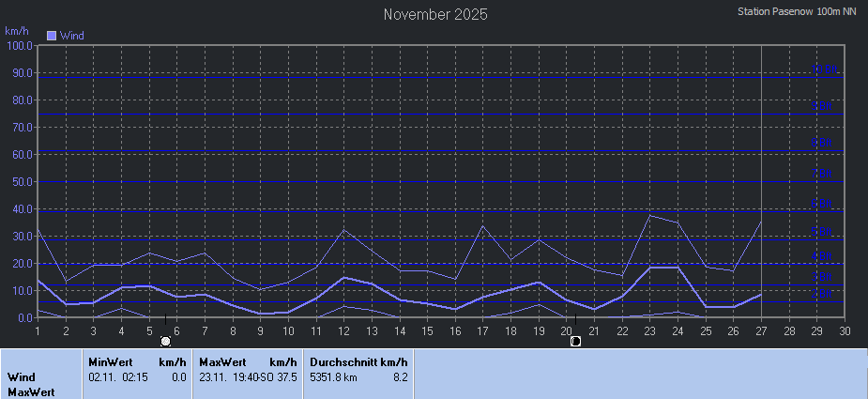Click the new moon icon near day 20
The width and height of the screenshot is (868, 399).
coord(575,341)
